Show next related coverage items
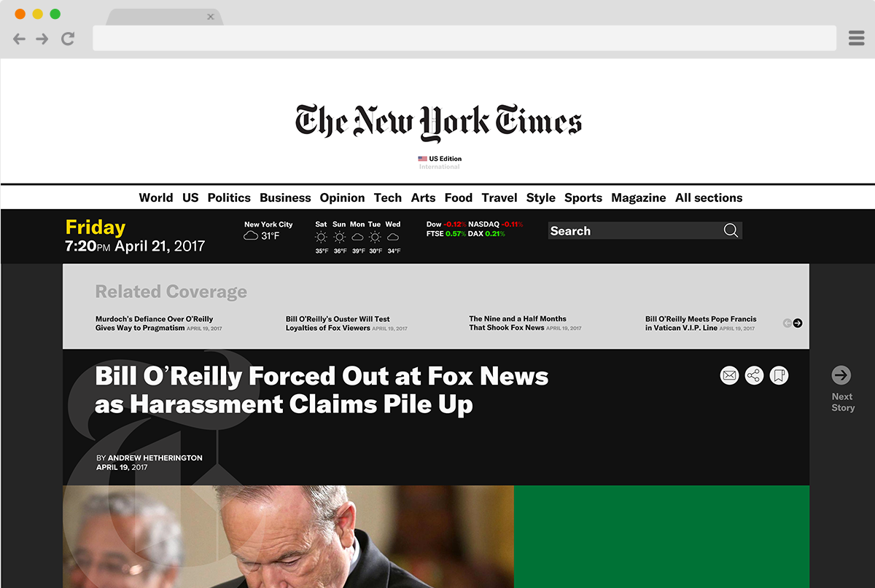The image size is (875, 588). (x=798, y=324)
